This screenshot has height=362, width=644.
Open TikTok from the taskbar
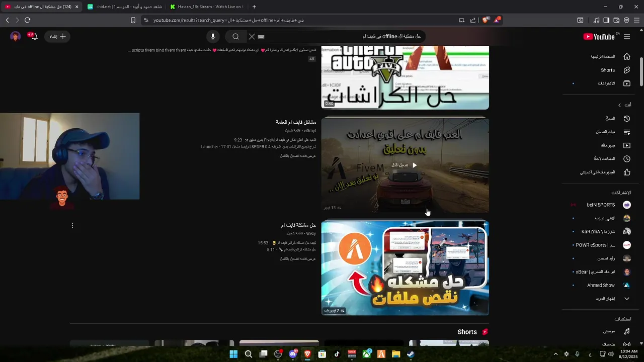coord(337,354)
